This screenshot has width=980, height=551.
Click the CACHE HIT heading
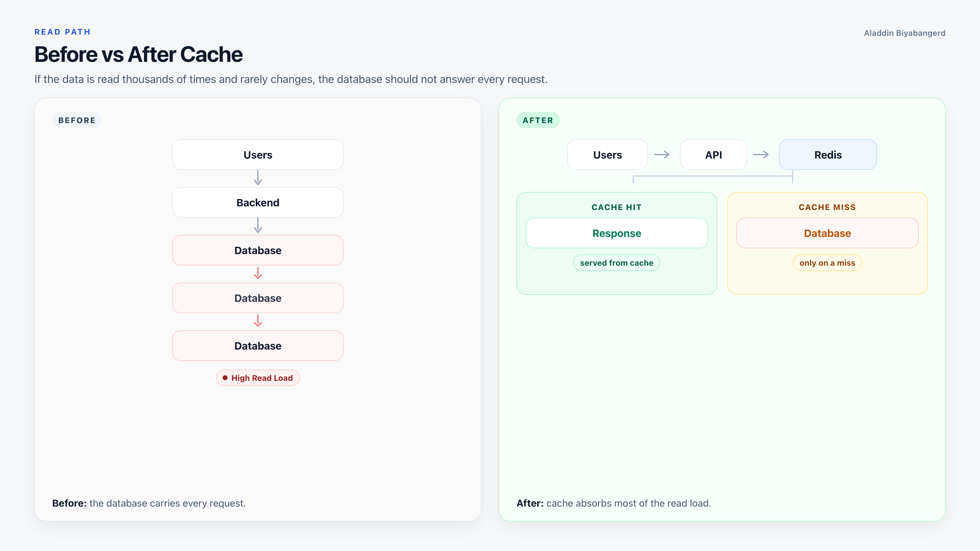(x=617, y=207)
